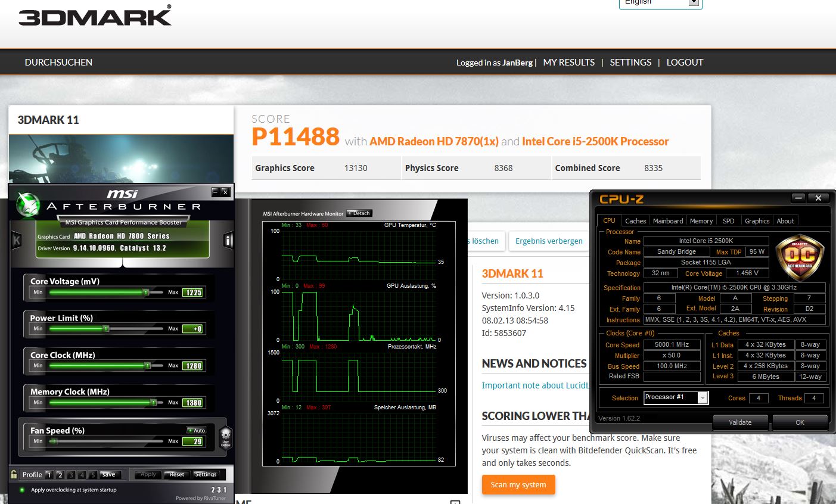Click the Graphics Score value 13130
The image size is (836, 504).
tap(356, 168)
